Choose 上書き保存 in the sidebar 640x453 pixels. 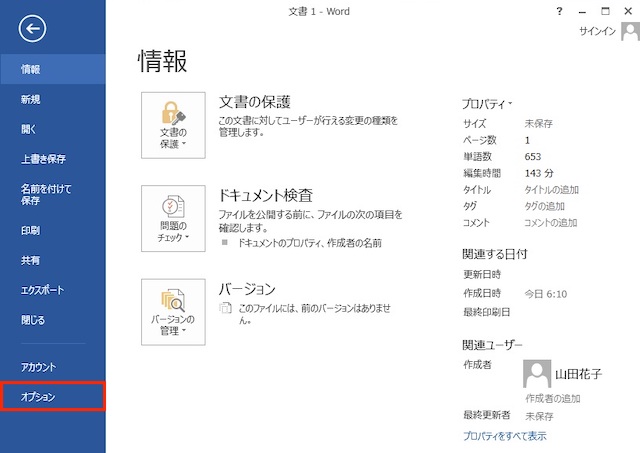(53, 159)
